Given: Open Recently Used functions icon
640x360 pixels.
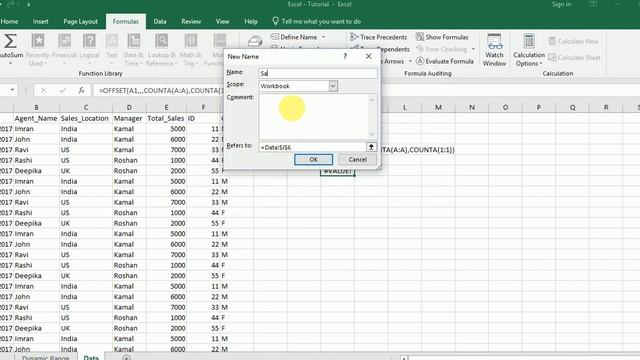Looking at the screenshot, I should [x=38, y=41].
